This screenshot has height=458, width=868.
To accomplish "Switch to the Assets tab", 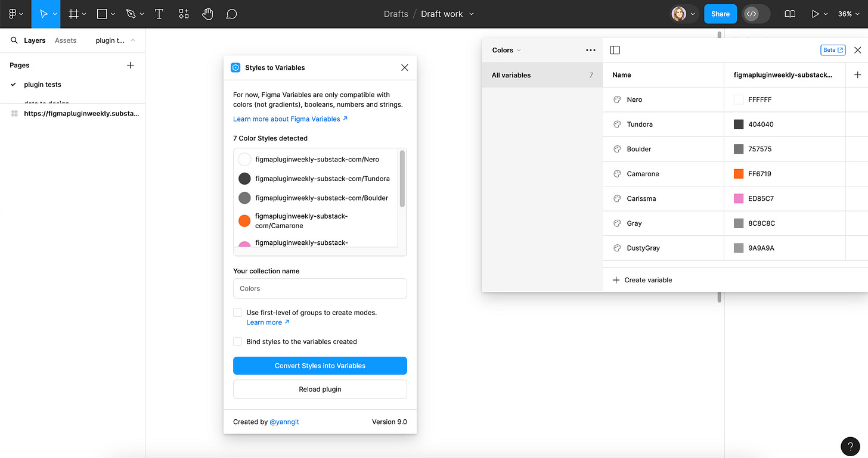I will pyautogui.click(x=66, y=40).
